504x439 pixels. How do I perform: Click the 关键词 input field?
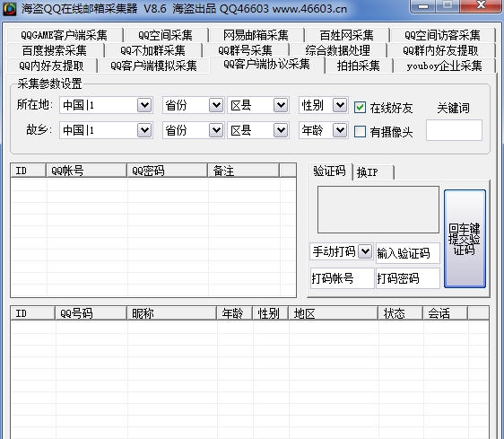pyautogui.click(x=454, y=130)
